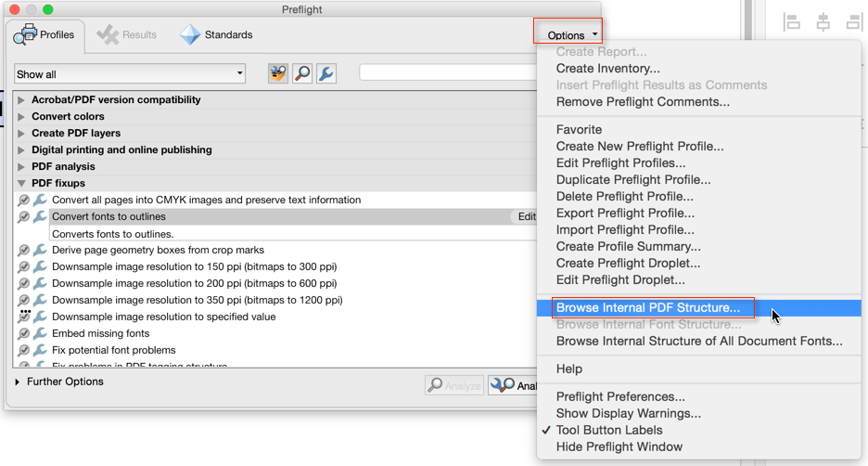Choose Edit Preflight Profiles menu item

pos(698,162)
